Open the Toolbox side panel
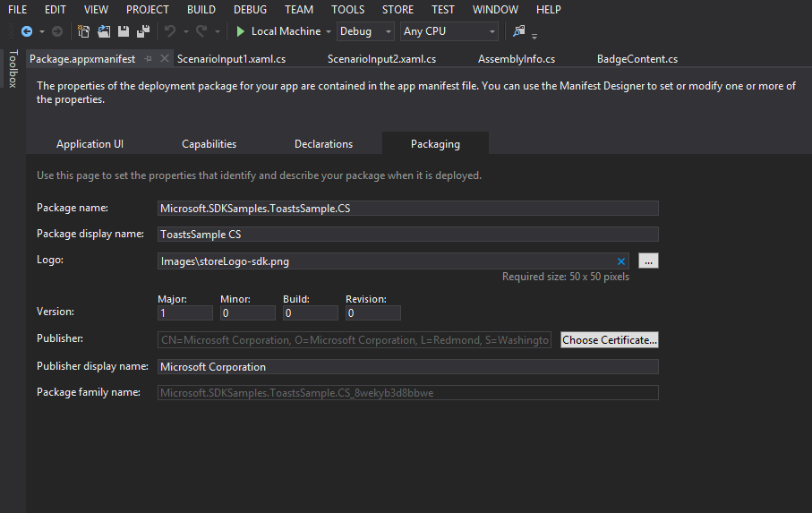 coord(13,68)
